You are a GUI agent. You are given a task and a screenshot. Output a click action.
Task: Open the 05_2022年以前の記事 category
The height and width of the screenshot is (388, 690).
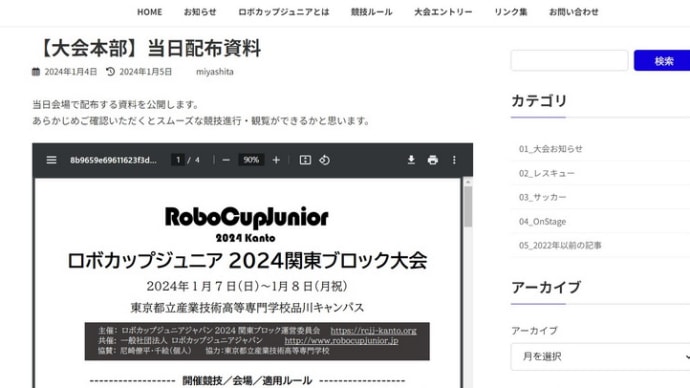pyautogui.click(x=560, y=245)
